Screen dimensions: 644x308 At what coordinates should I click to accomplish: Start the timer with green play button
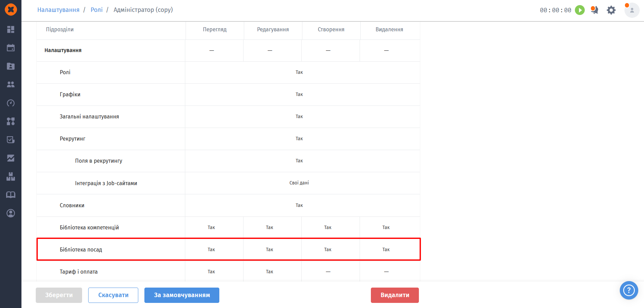coord(580,10)
